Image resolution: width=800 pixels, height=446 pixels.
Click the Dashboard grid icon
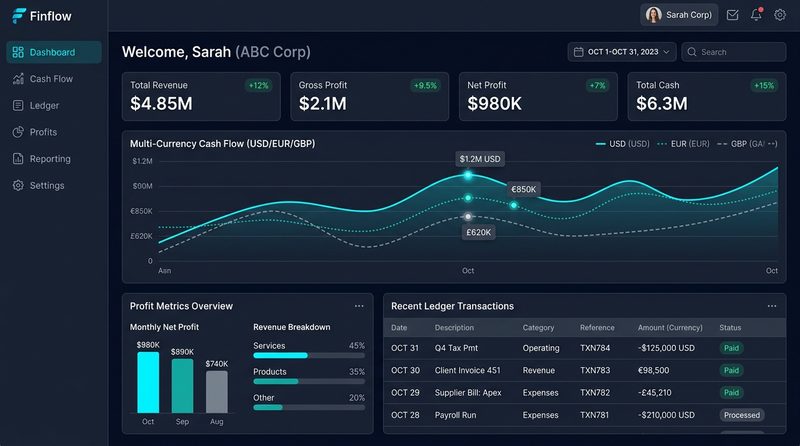click(18, 52)
